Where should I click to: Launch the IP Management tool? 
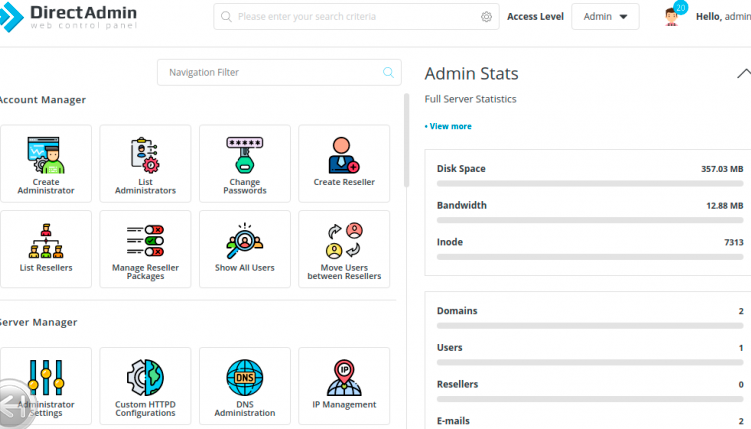coord(344,386)
